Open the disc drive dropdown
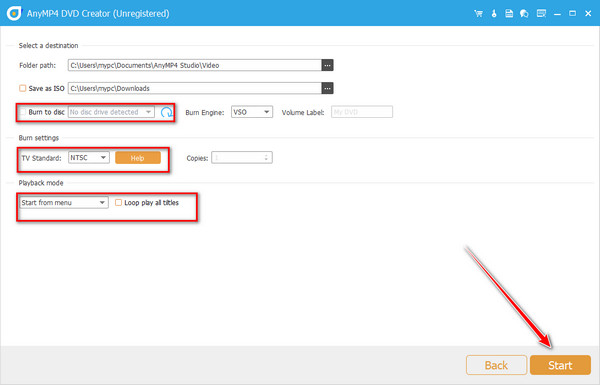 (x=111, y=112)
